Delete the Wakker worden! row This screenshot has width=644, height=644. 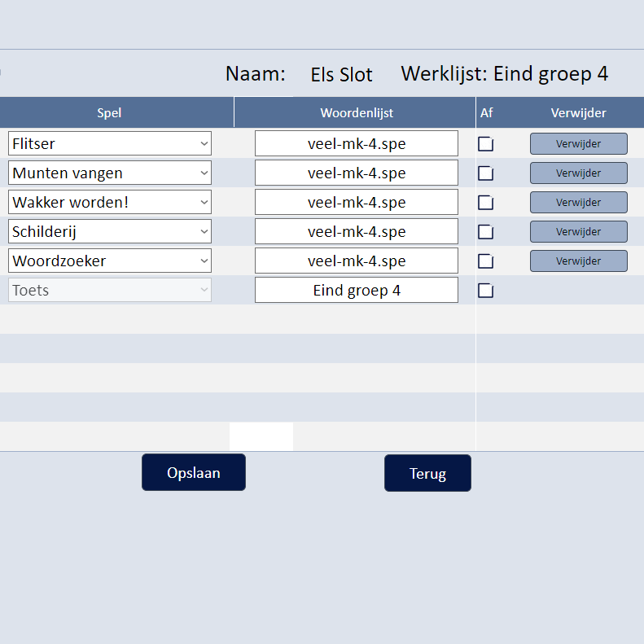[578, 203]
